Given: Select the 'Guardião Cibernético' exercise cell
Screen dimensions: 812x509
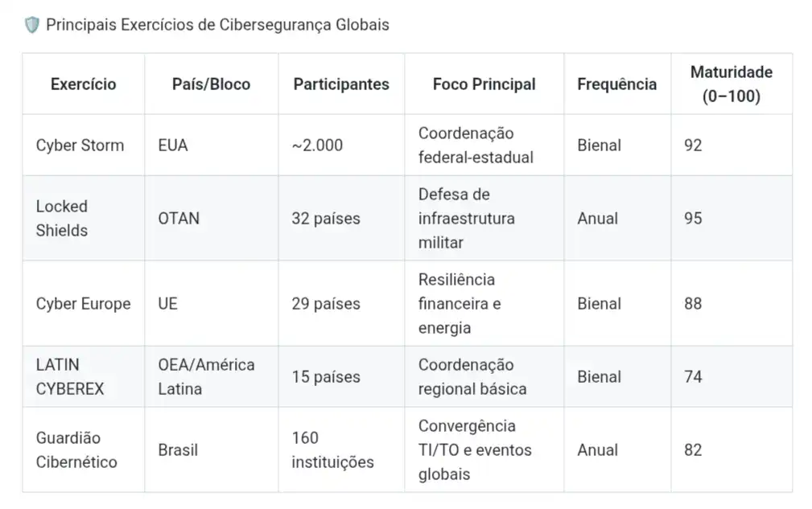Looking at the screenshot, I should coord(76,450).
